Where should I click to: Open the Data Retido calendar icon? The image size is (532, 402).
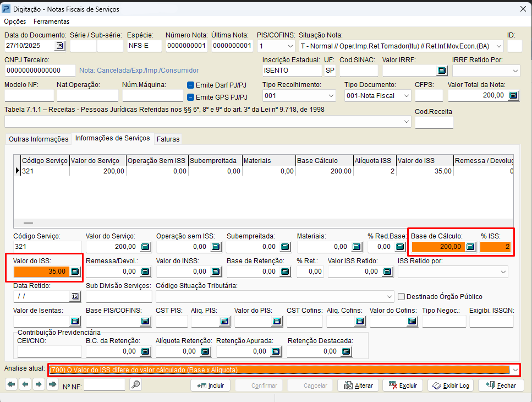75,296
